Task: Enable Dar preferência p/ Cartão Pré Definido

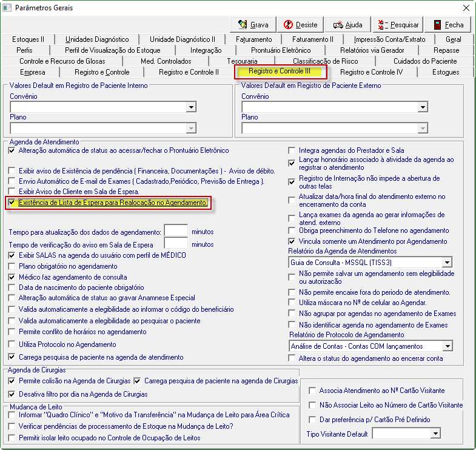Action: tap(312, 420)
